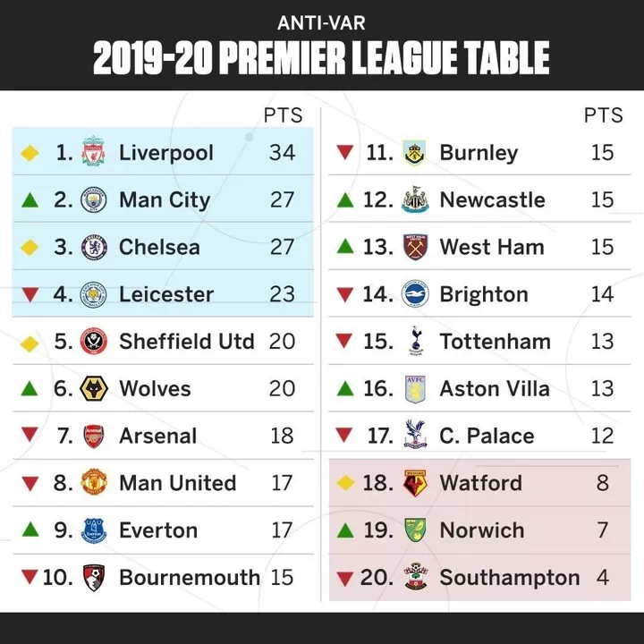Click the left column PTS header
This screenshot has width=644, height=644.
coord(283,115)
